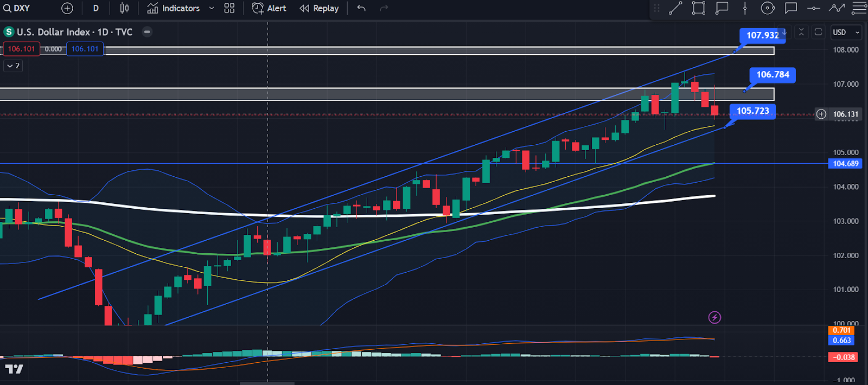Open the DXY symbol search

[17, 8]
